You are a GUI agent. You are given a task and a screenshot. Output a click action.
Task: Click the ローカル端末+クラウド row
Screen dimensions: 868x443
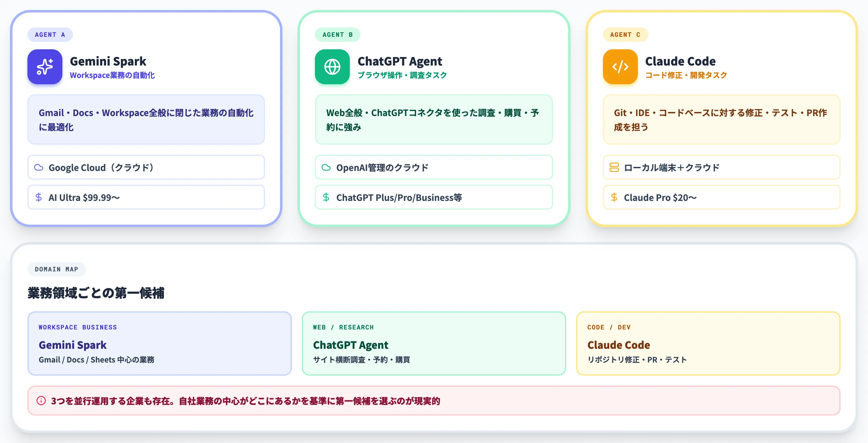[x=721, y=168]
